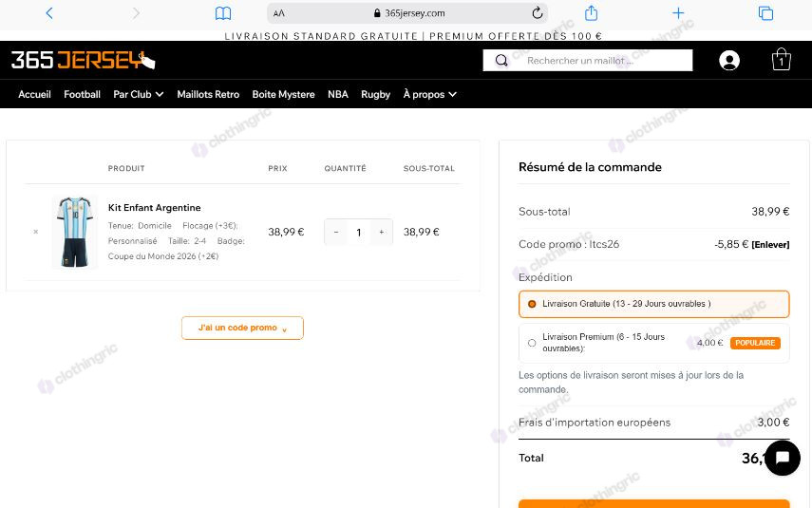This screenshot has width=812, height=508.
Task: Go to Accueil page
Action: (x=35, y=94)
